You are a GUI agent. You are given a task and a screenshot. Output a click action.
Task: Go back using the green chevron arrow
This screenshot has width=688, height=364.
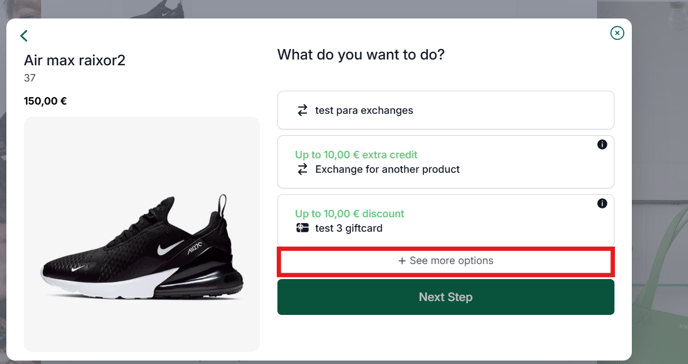coord(24,36)
